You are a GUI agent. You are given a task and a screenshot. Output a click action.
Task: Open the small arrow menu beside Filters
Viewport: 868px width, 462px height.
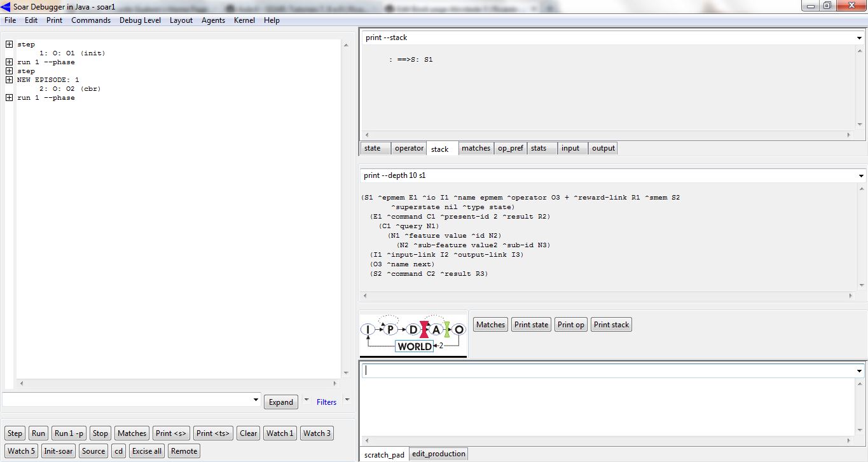pos(347,400)
